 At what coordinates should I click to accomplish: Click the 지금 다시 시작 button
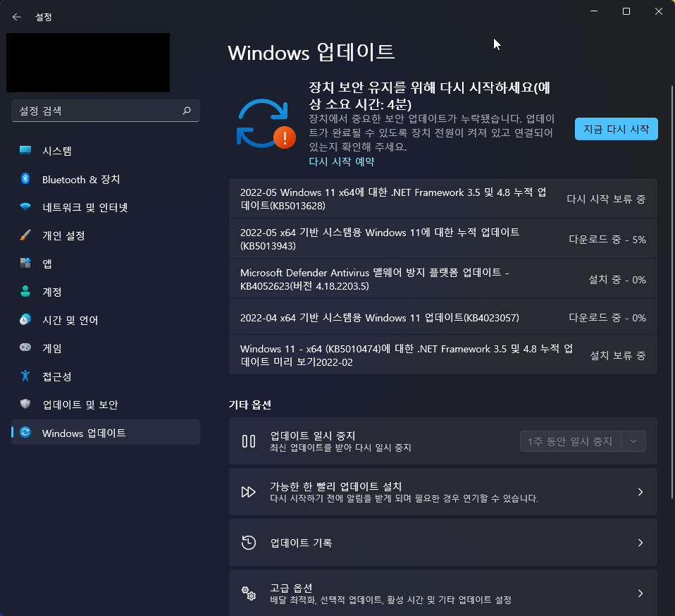(616, 129)
